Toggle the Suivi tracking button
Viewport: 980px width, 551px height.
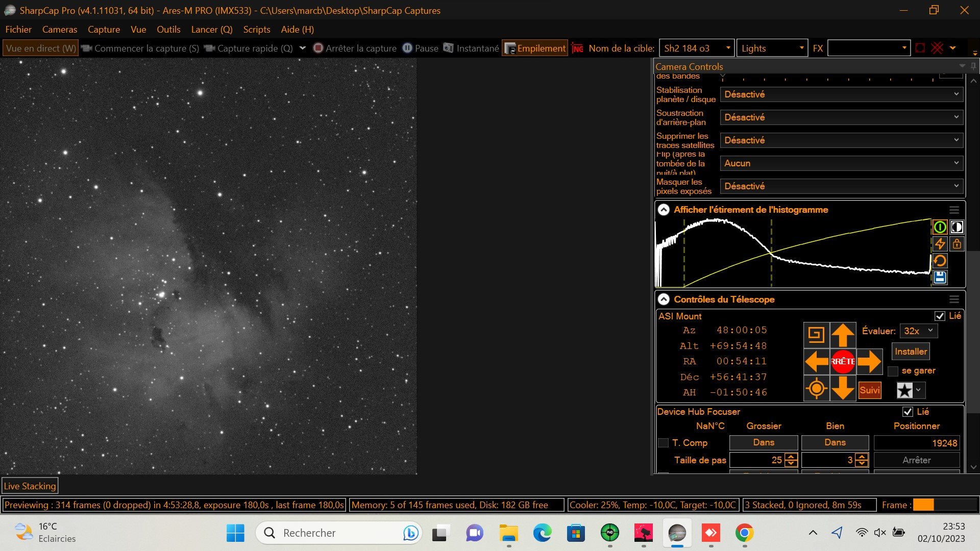pyautogui.click(x=869, y=390)
